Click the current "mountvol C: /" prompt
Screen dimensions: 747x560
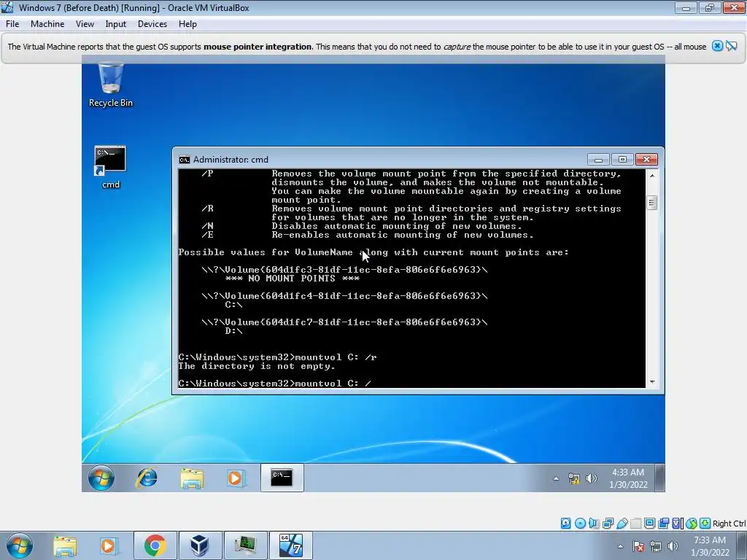pyautogui.click(x=275, y=384)
